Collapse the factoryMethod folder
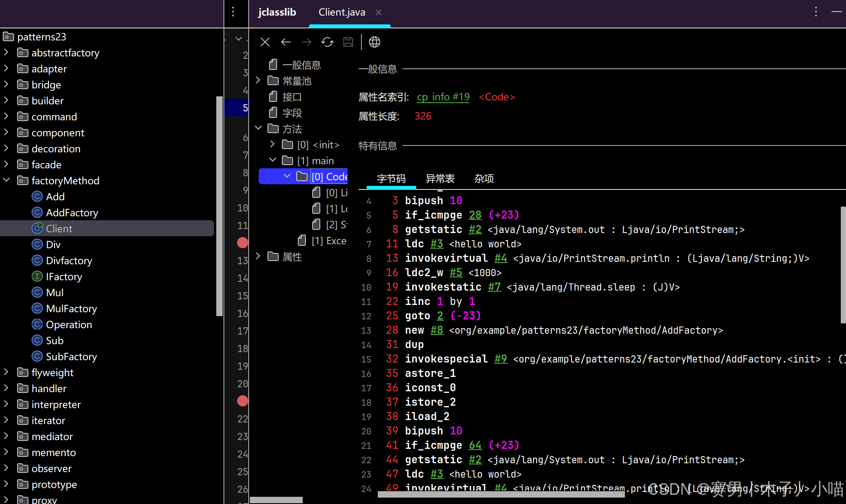846x504 pixels. [6, 180]
